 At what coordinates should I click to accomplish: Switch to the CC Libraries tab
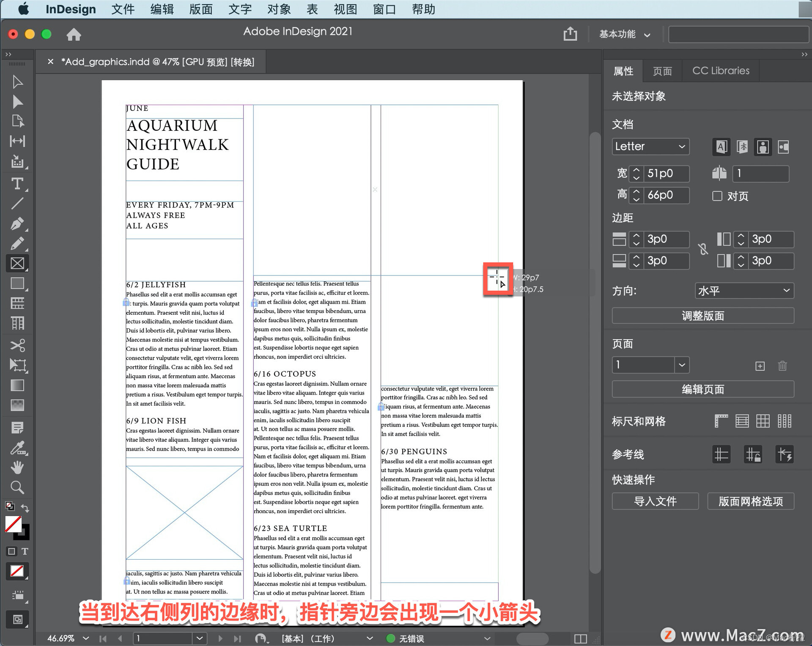(x=720, y=71)
